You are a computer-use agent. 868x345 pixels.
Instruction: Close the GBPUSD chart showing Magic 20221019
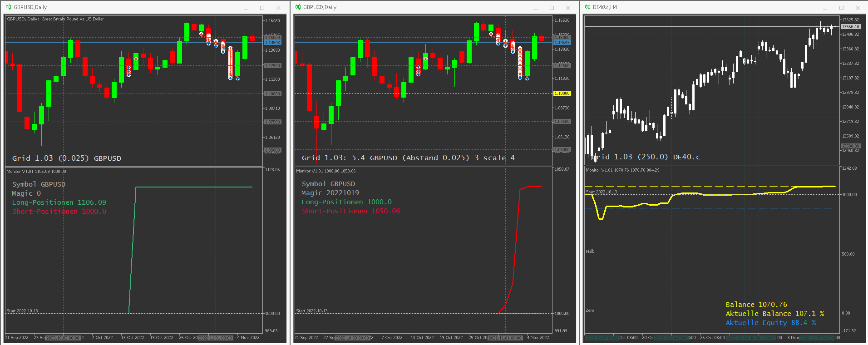[568, 8]
